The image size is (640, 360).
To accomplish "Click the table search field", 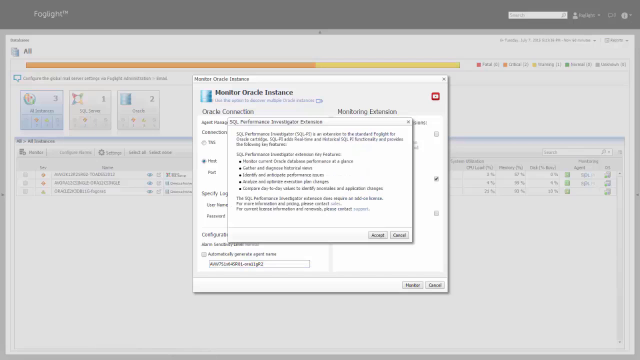I will coord(577,152).
